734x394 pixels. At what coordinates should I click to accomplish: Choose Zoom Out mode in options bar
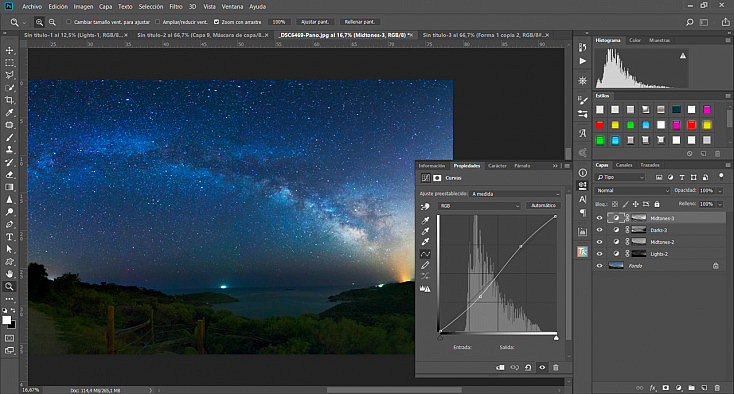[52, 22]
